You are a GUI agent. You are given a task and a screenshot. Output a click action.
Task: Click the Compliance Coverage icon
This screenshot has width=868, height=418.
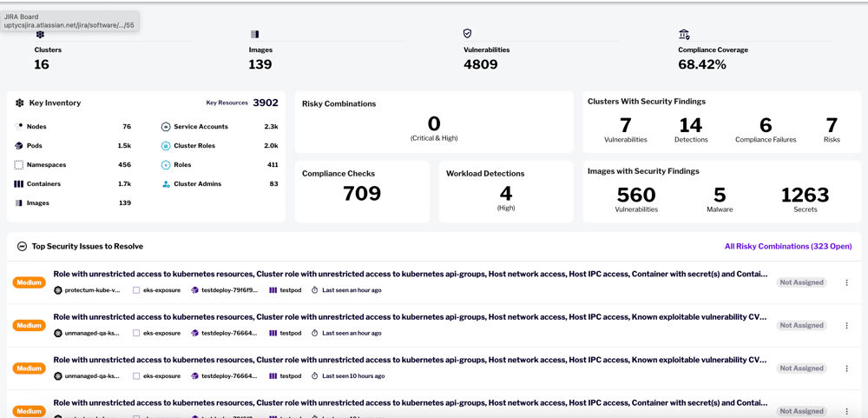point(684,35)
